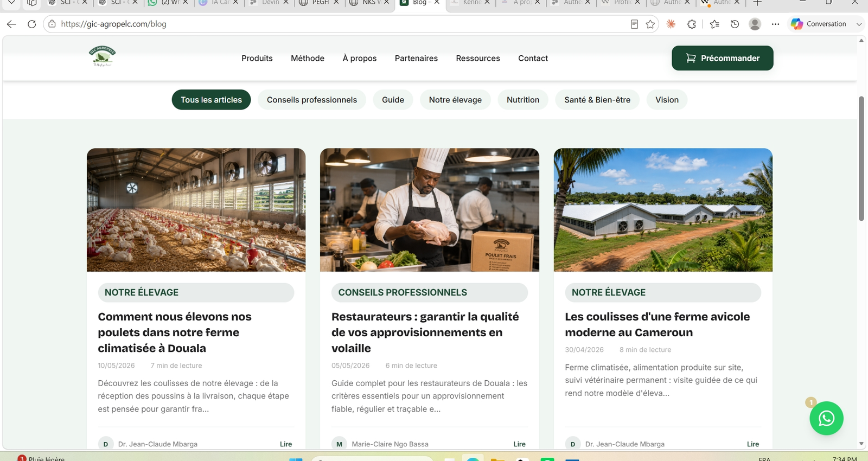Click author avatar M for Marie-Claire
The height and width of the screenshot is (461, 868).
coord(339,444)
